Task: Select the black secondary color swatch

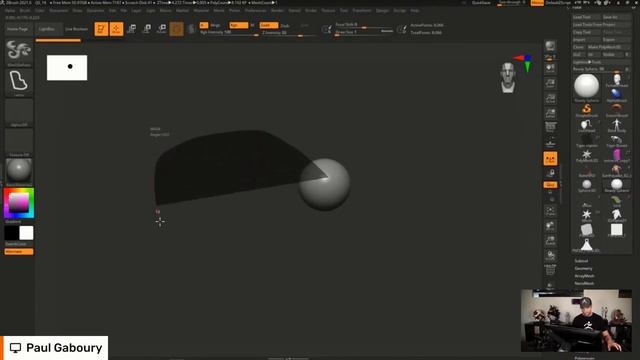Action: point(11,233)
